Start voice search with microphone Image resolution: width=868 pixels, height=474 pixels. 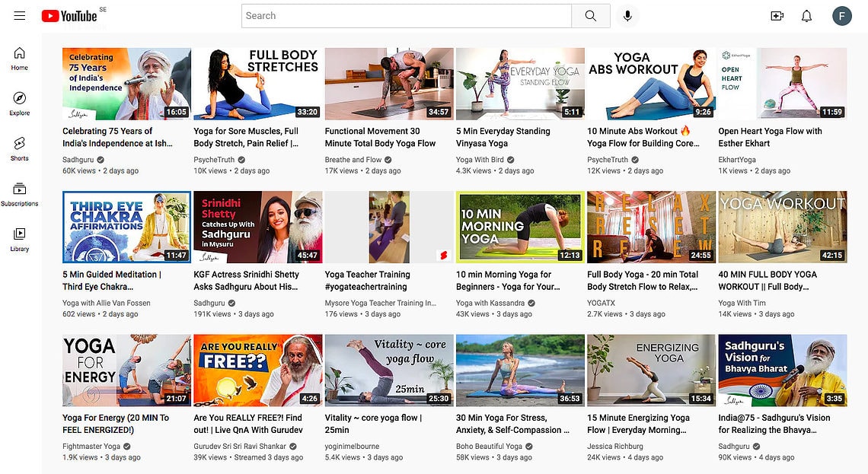click(x=627, y=16)
